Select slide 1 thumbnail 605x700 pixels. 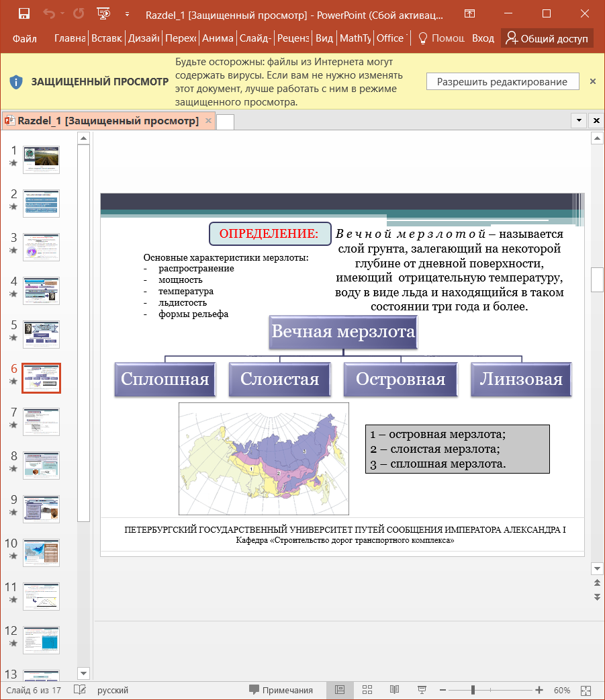(x=41, y=159)
